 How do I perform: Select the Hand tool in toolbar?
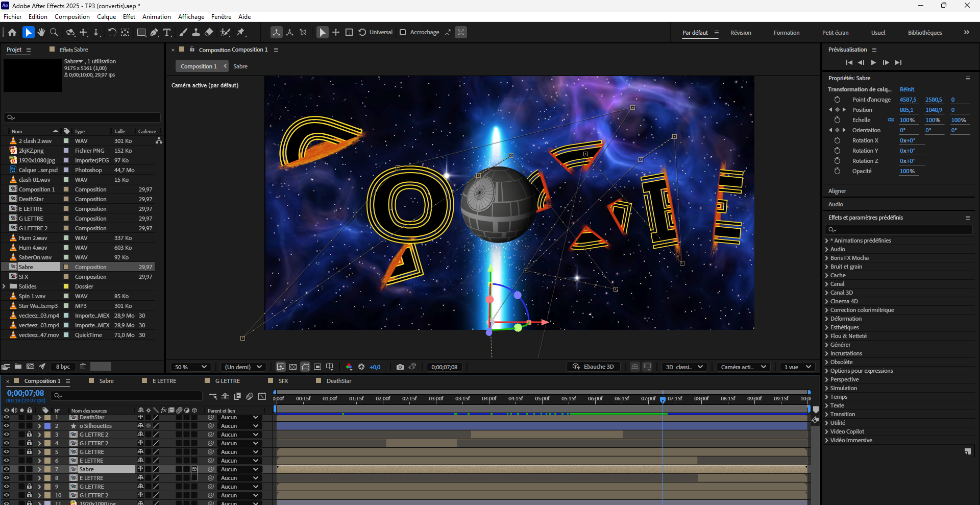pyautogui.click(x=41, y=32)
